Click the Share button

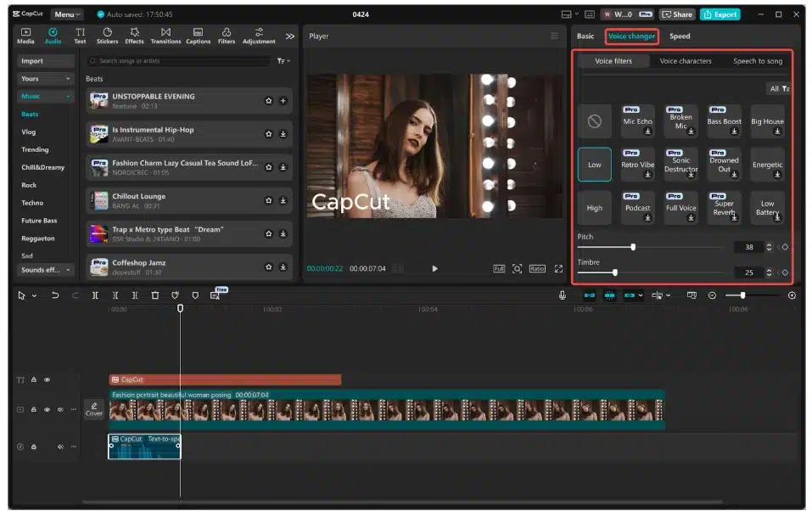pos(677,14)
